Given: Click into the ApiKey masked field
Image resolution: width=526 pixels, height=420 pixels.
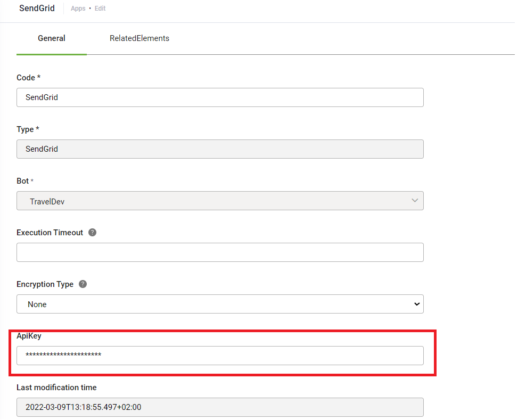Looking at the screenshot, I should [x=220, y=356].
